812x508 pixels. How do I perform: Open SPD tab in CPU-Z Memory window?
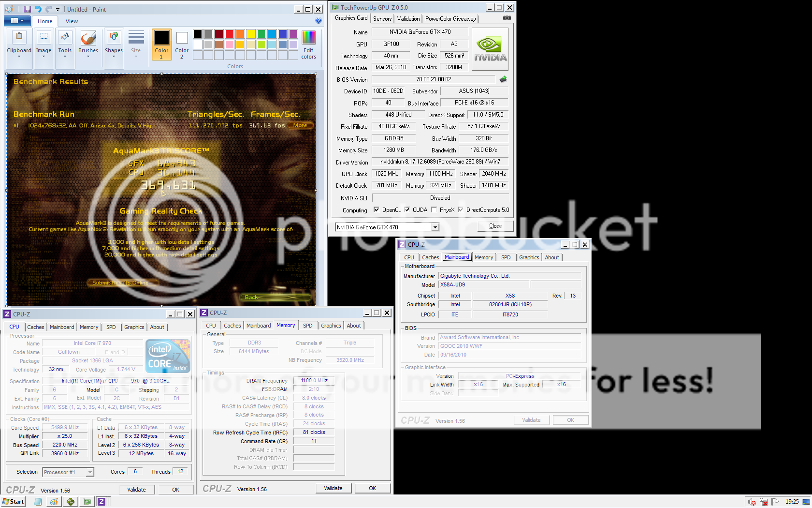pyautogui.click(x=308, y=326)
